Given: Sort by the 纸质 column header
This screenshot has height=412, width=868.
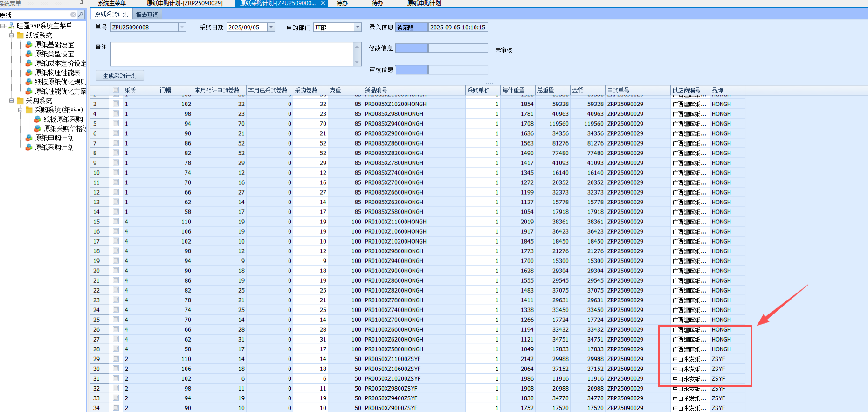Looking at the screenshot, I should click(140, 90).
